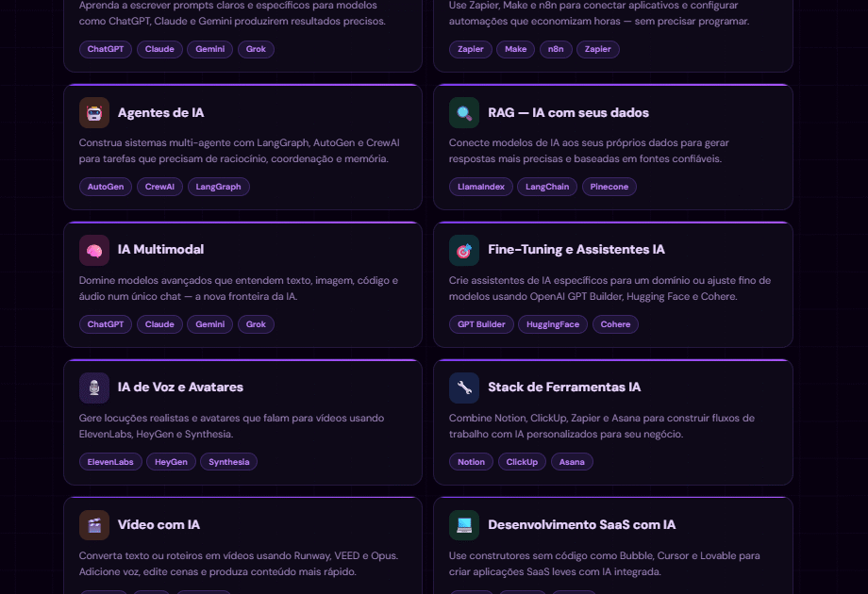Open the microphone icon for IA de Voz
868x594 pixels.
[94, 388]
